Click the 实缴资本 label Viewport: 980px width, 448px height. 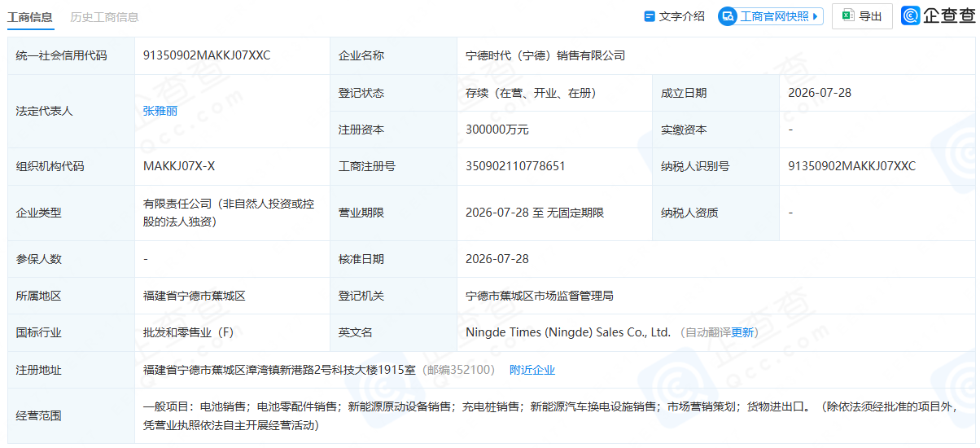(x=684, y=130)
